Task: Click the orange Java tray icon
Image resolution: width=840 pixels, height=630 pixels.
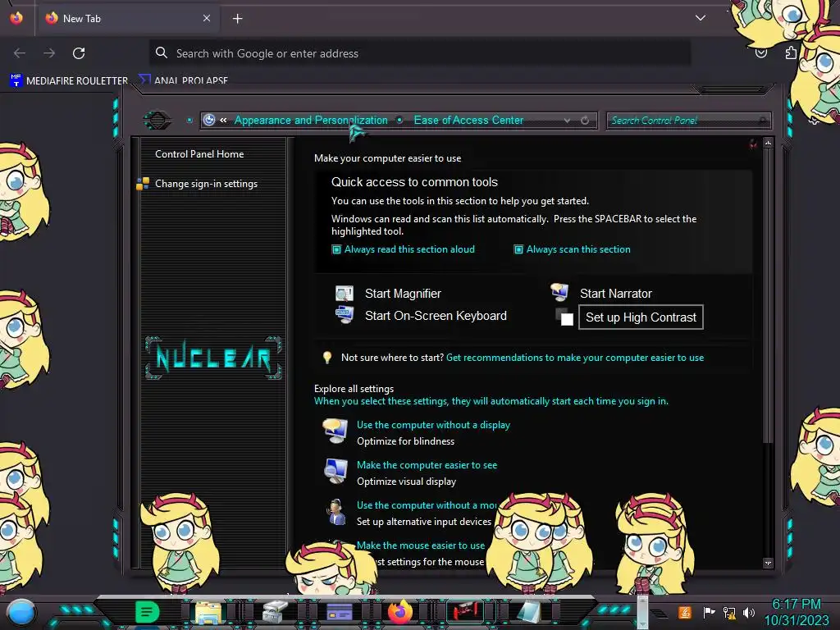Action: [685, 612]
